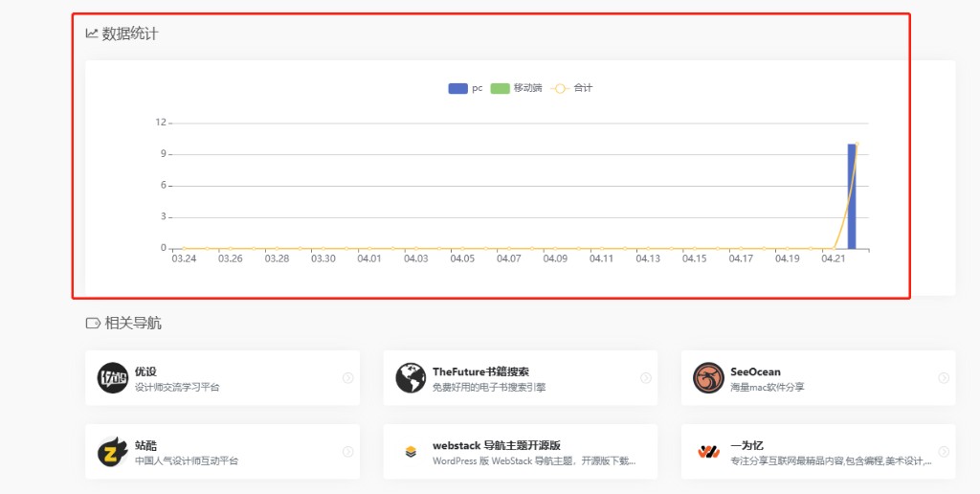Open the 优设 site card
980x494 pixels.
point(222,378)
